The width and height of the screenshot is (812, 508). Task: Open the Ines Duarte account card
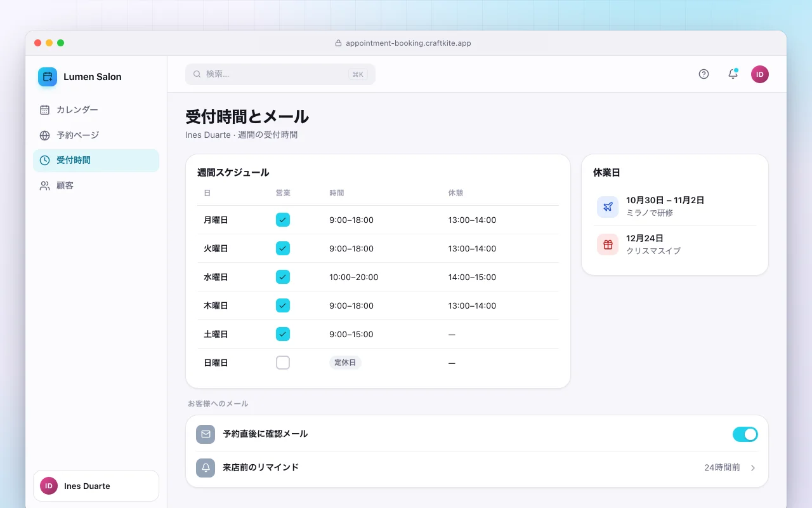[96, 486]
